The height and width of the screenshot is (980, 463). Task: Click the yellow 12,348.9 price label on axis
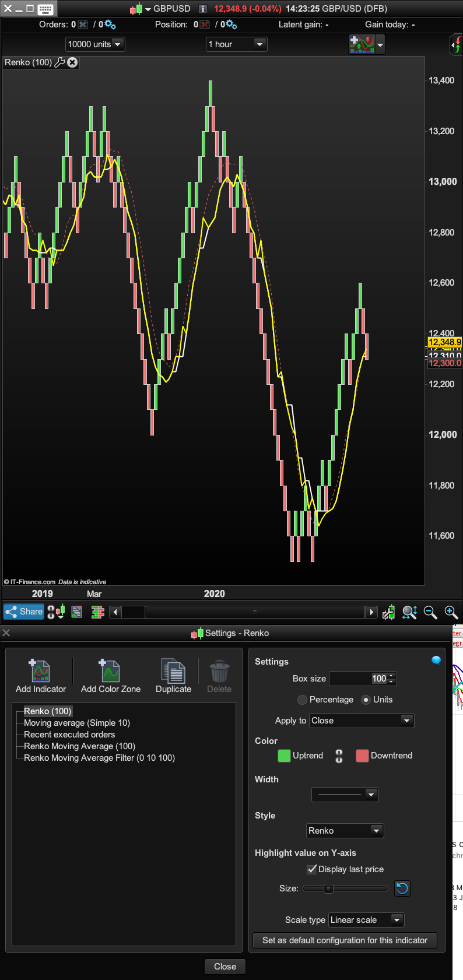[444, 342]
